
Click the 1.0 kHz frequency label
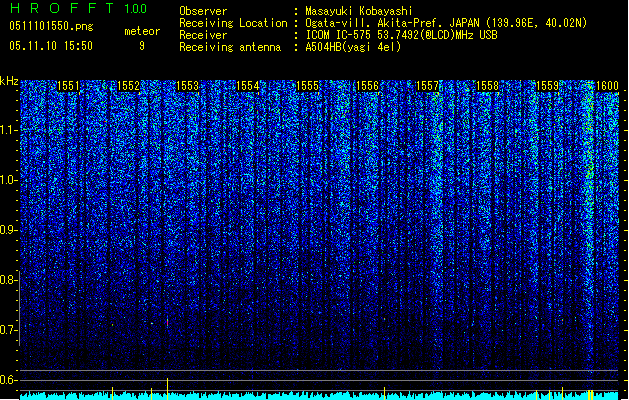click(8, 180)
